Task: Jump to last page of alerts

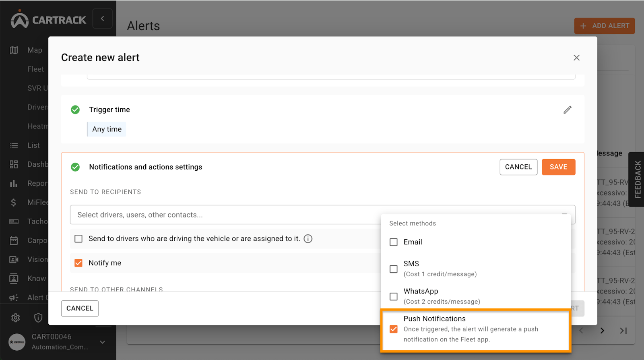Action: tap(623, 331)
